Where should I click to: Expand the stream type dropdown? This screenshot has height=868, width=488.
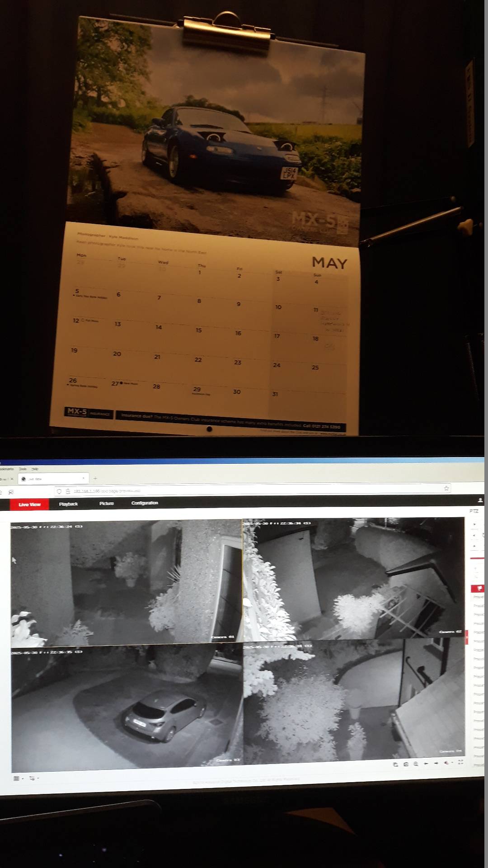point(34,778)
